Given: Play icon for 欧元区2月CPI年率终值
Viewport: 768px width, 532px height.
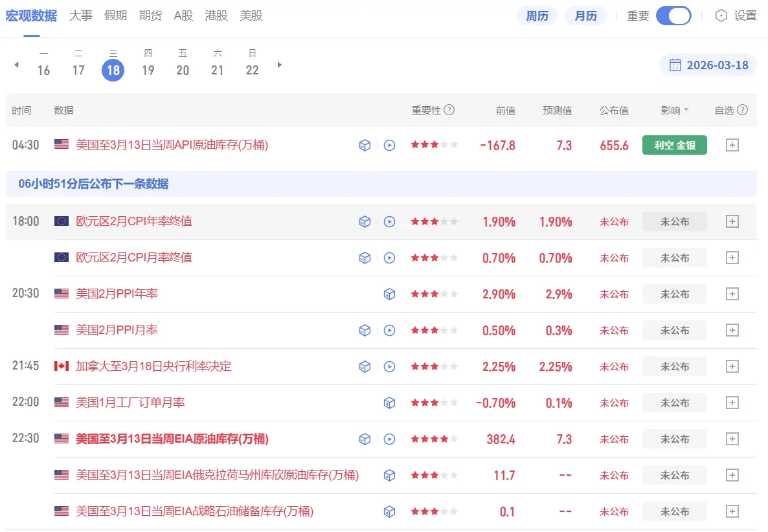Looking at the screenshot, I should (389, 222).
